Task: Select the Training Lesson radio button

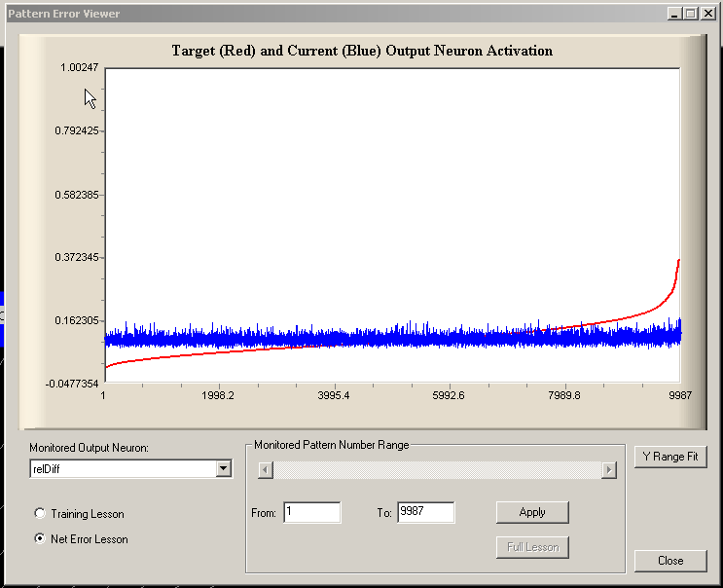Action: [40, 514]
